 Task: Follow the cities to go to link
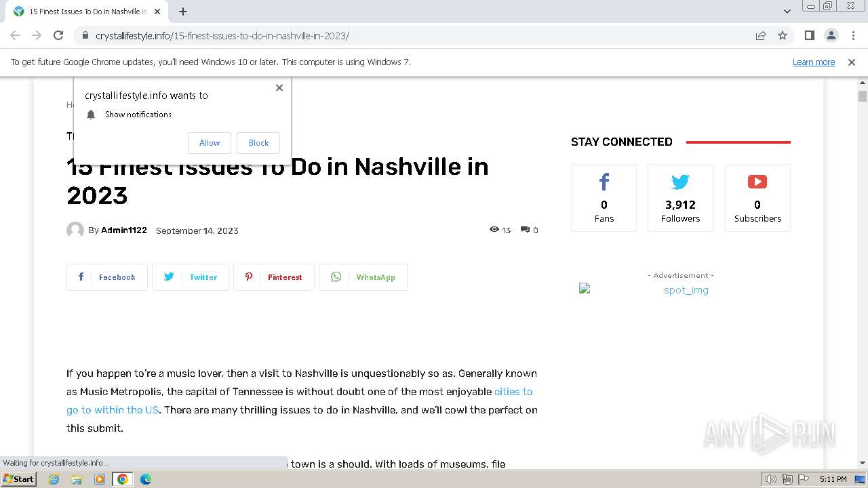[x=300, y=401]
